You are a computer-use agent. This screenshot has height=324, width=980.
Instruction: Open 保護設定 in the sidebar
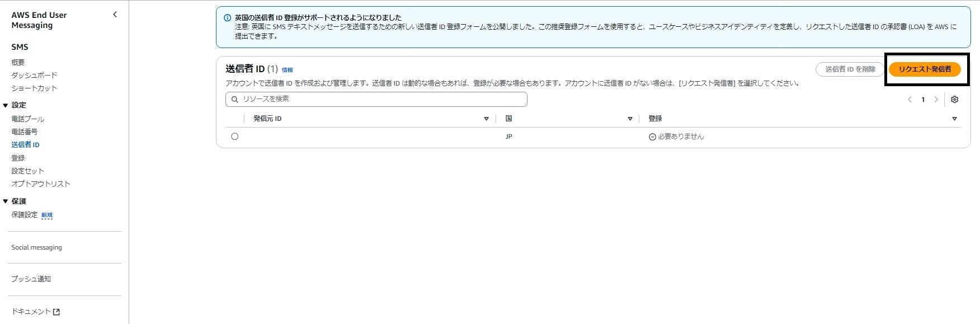point(24,215)
